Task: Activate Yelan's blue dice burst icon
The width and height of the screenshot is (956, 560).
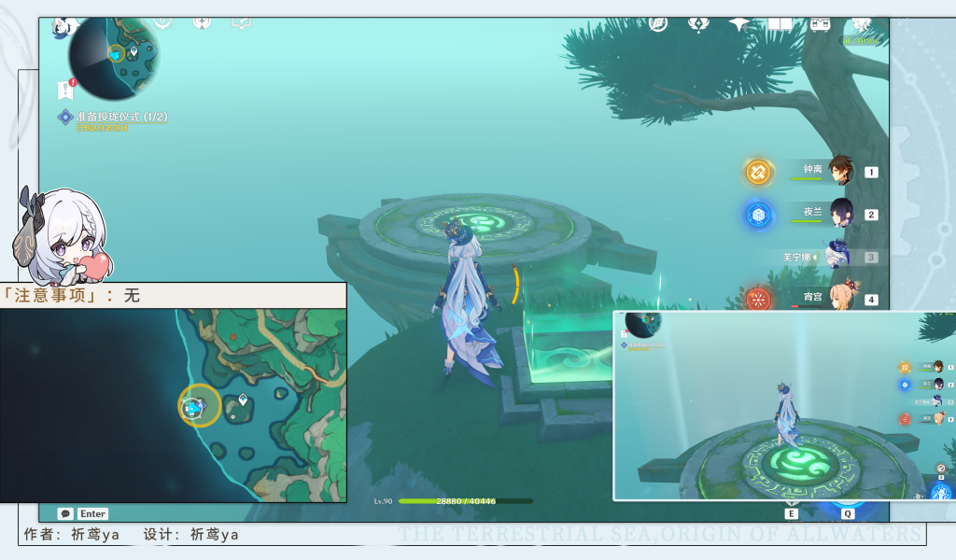Action: click(x=758, y=215)
